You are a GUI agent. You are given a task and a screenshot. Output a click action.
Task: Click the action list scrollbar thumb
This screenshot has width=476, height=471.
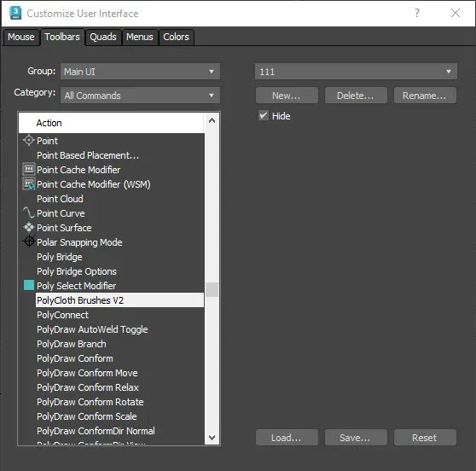tap(212, 290)
